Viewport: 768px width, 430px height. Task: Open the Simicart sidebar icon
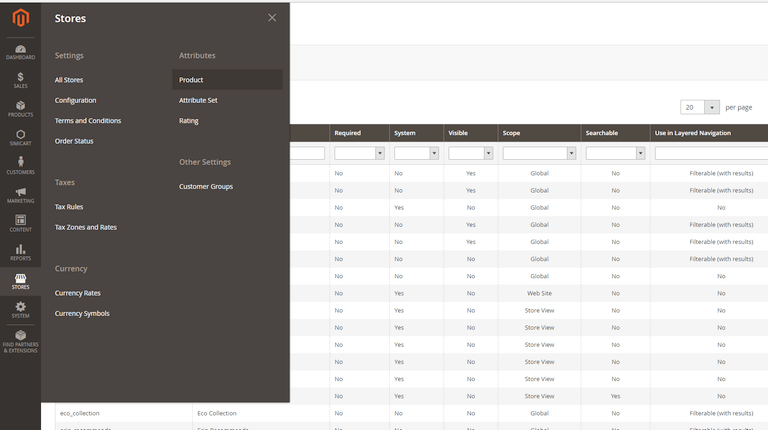tap(21, 138)
